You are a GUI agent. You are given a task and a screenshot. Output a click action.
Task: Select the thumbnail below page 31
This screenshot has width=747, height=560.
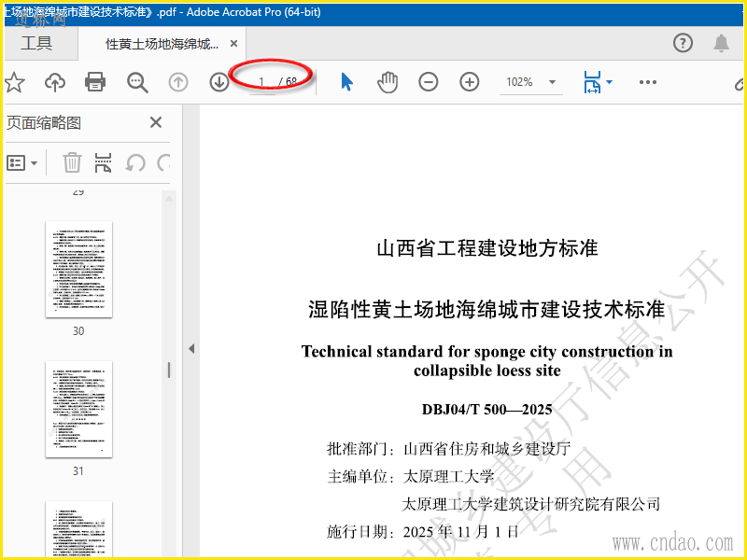click(x=78, y=529)
